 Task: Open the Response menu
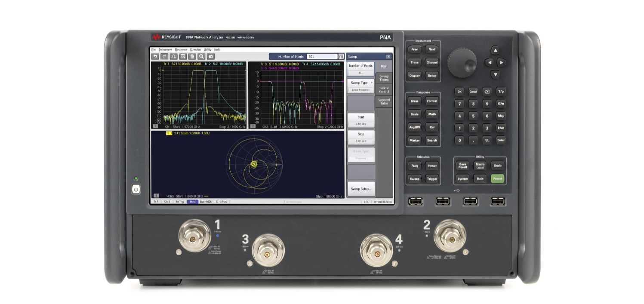pyautogui.click(x=181, y=50)
